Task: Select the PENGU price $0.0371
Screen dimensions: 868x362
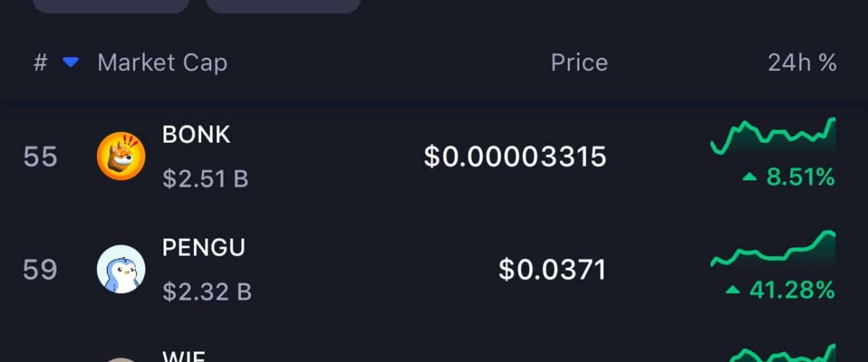Action: (552, 270)
